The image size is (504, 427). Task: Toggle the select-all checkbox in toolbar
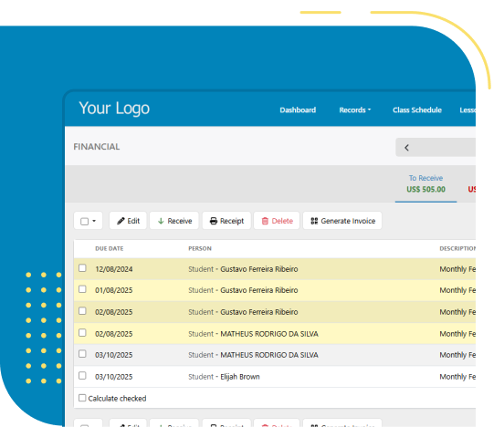coord(85,222)
